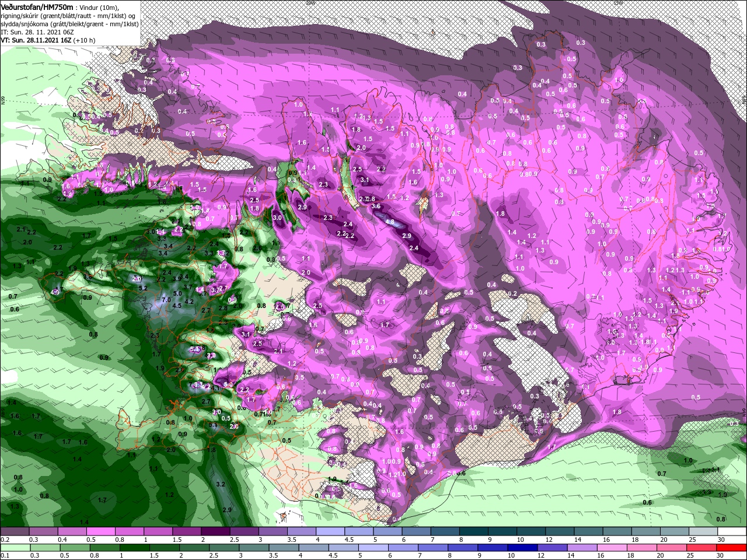Click the 'slydda/snjókoma' legend description line

(x=69, y=24)
